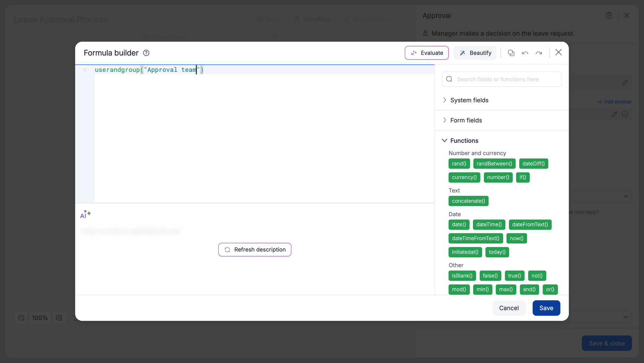Click the search magnifier icon
Screen dimensions: 644x363
(449, 79)
